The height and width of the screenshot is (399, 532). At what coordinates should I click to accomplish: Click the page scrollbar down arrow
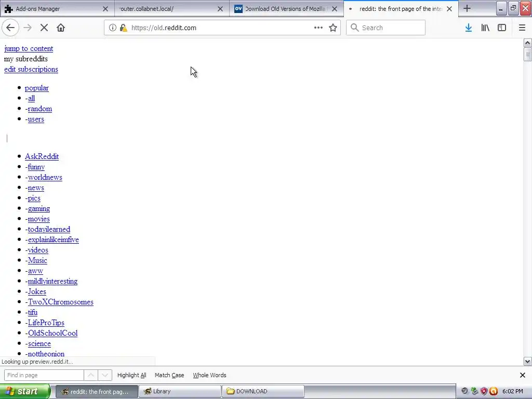[x=528, y=362]
